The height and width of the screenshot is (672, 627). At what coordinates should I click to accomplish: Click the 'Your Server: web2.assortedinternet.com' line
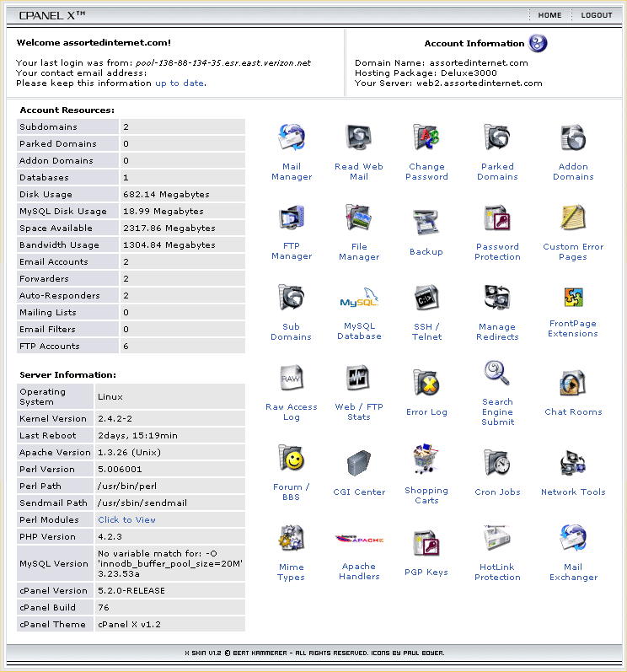pyautogui.click(x=448, y=83)
